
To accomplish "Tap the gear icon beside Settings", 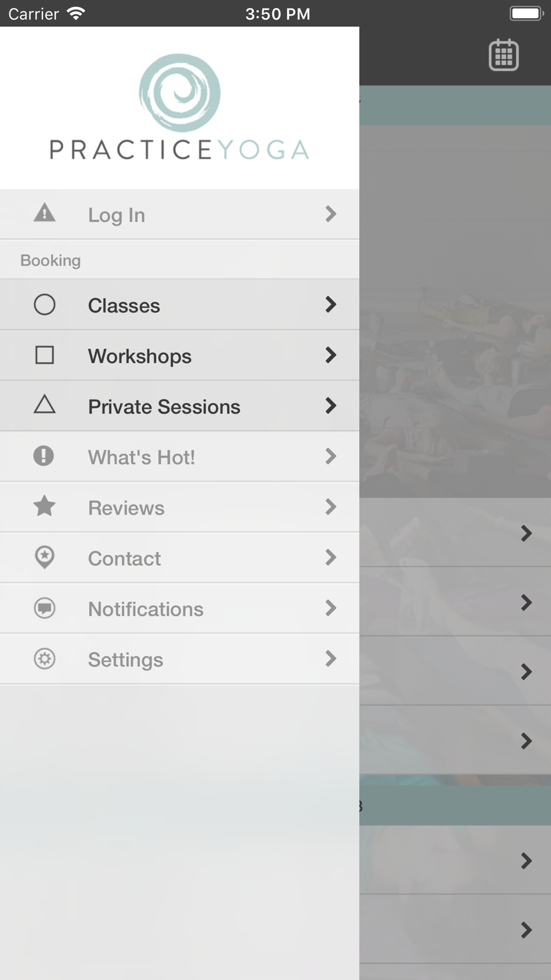I will (x=45, y=659).
